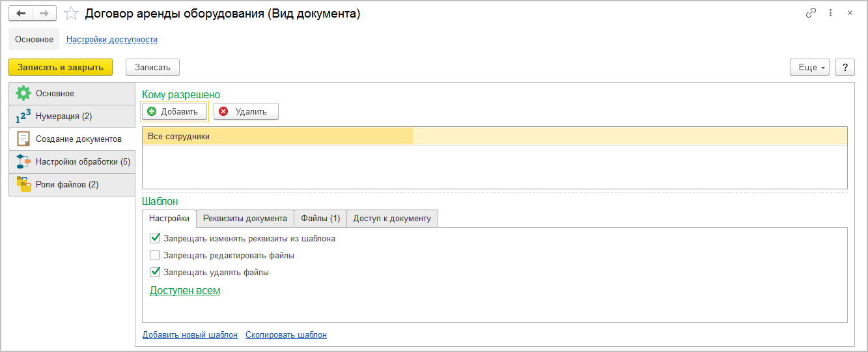Select the 'Все сотрудники' row
Image resolution: width=868 pixels, height=352 pixels.
click(278, 136)
